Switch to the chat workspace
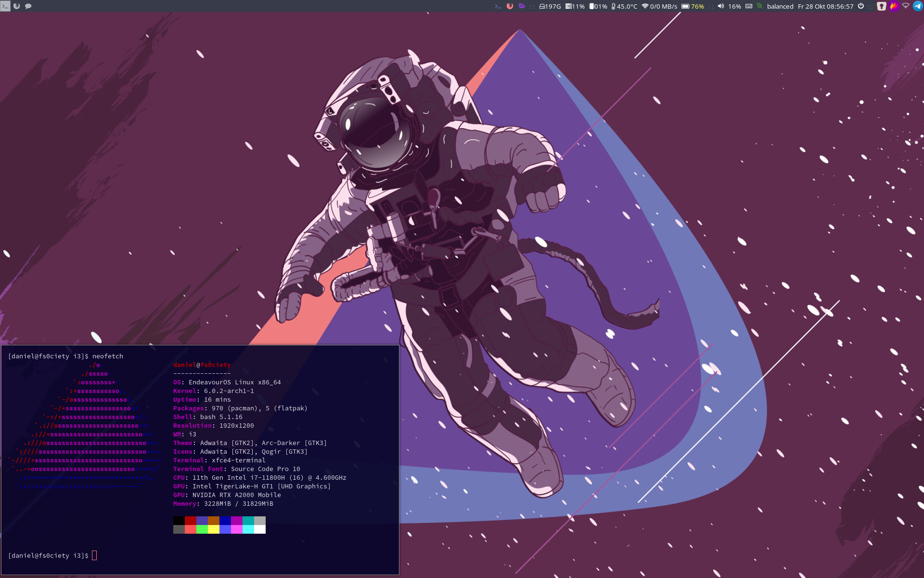The width and height of the screenshot is (924, 578). (28, 6)
